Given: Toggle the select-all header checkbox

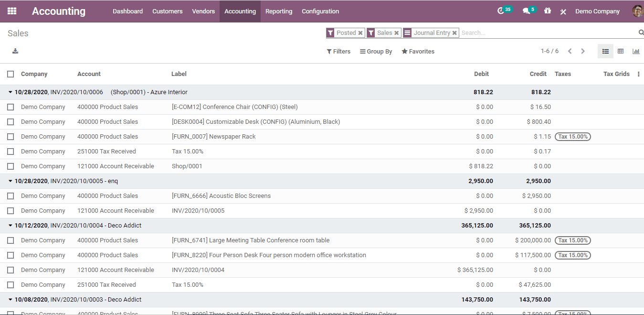Looking at the screenshot, I should click(x=11, y=74).
